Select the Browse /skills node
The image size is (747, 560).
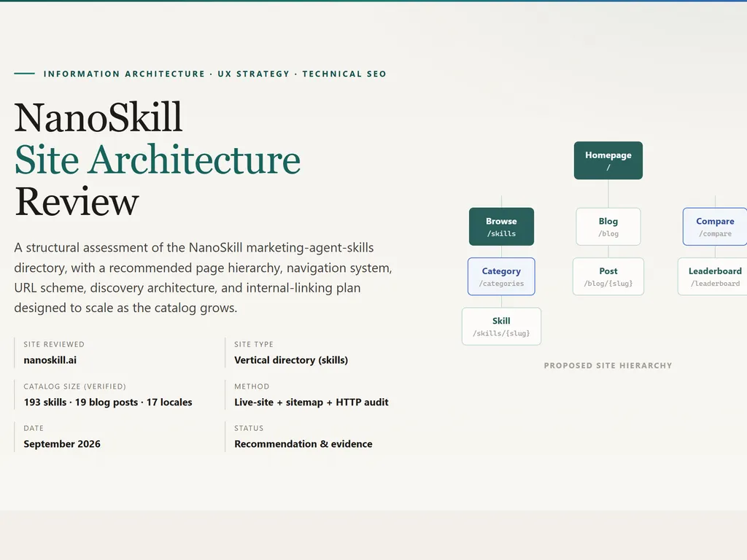pos(501,227)
